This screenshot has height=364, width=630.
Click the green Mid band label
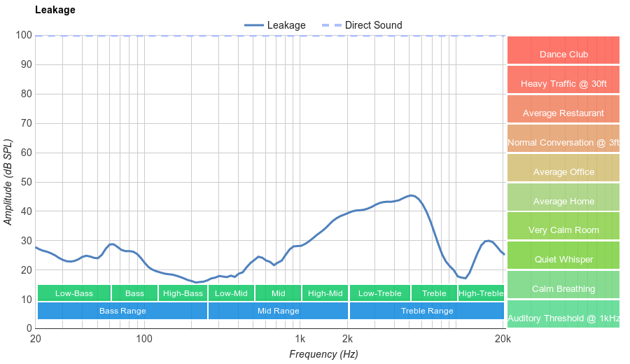[x=278, y=293]
